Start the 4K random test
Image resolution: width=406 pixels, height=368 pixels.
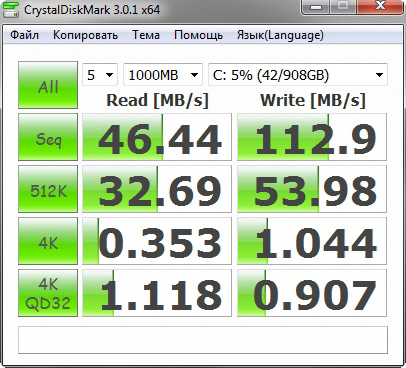tap(48, 241)
